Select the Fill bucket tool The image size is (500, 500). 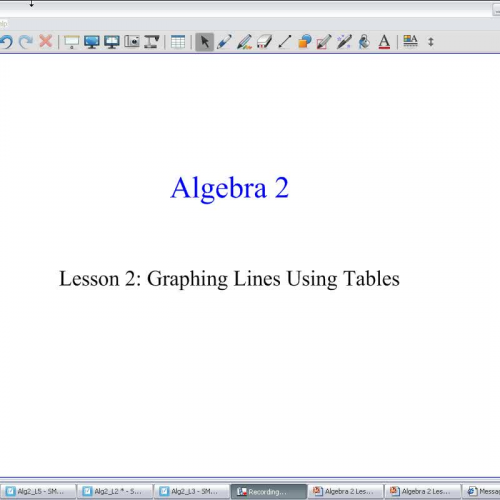(364, 42)
